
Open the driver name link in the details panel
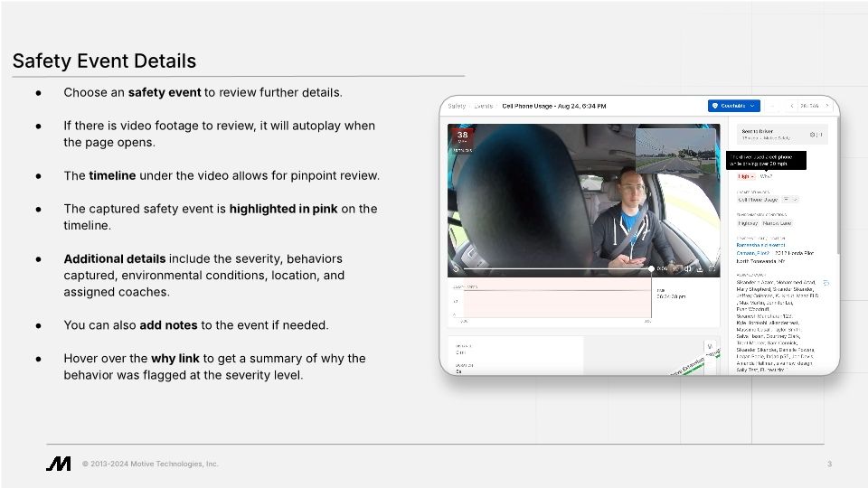point(759,245)
